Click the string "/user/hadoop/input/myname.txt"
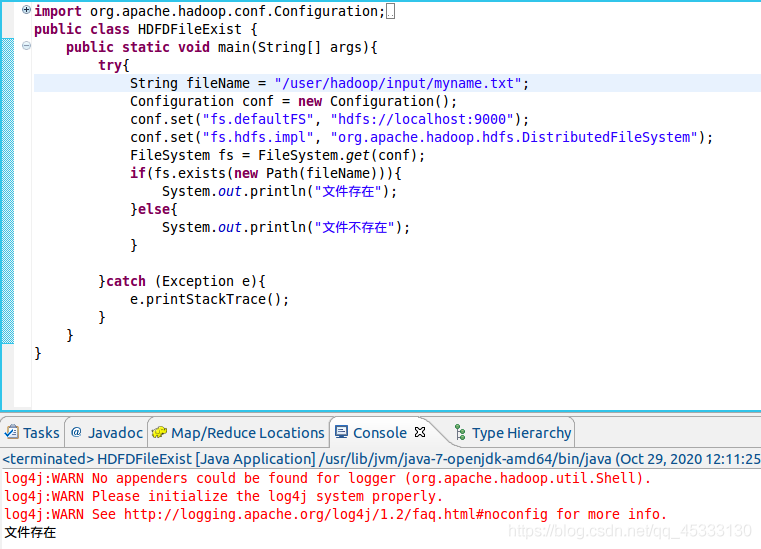761x549 pixels. click(x=397, y=83)
